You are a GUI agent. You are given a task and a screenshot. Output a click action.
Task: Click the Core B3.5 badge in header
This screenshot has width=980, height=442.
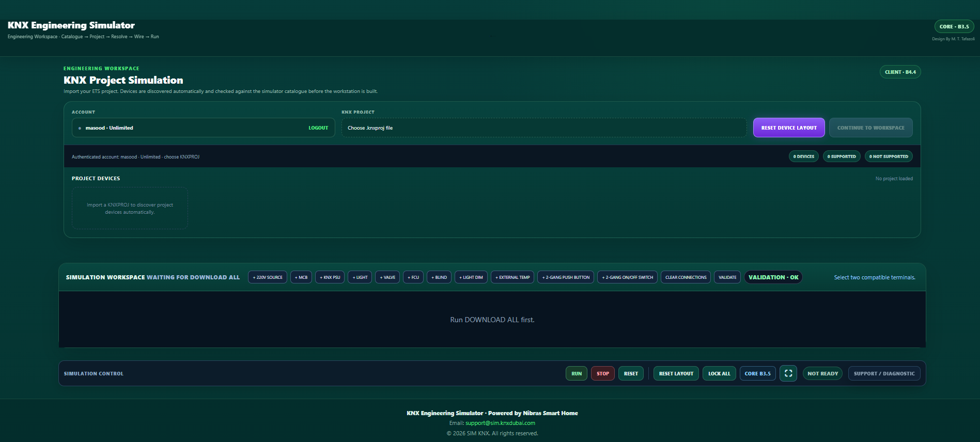click(x=954, y=26)
